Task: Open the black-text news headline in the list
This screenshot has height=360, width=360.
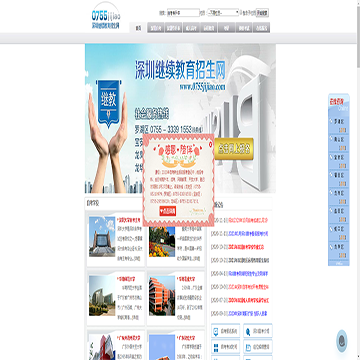Action: pos(249,260)
